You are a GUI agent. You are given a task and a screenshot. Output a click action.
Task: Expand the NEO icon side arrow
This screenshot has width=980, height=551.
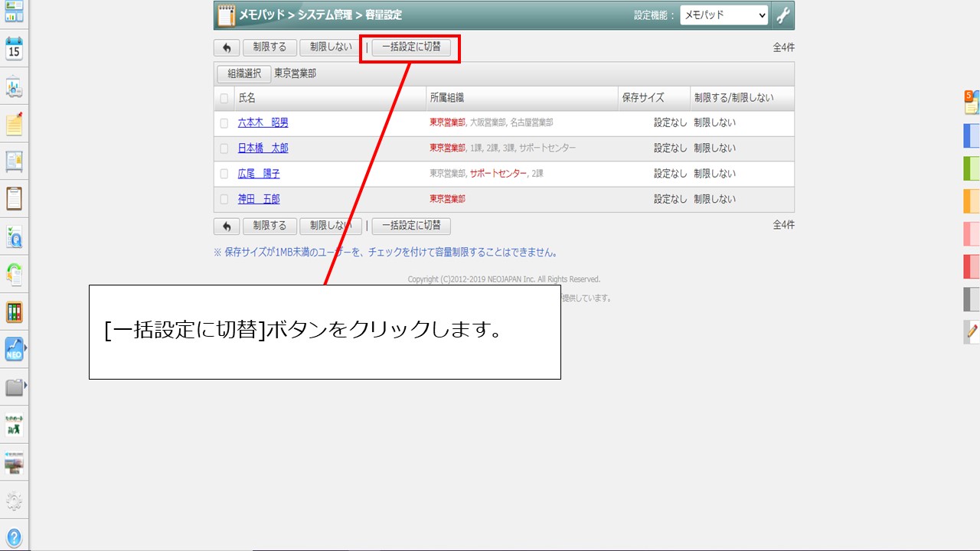pos(27,349)
